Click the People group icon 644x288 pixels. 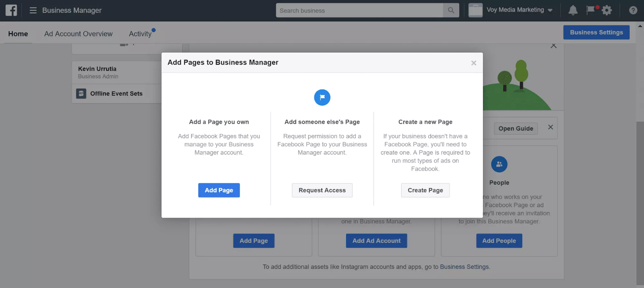499,164
